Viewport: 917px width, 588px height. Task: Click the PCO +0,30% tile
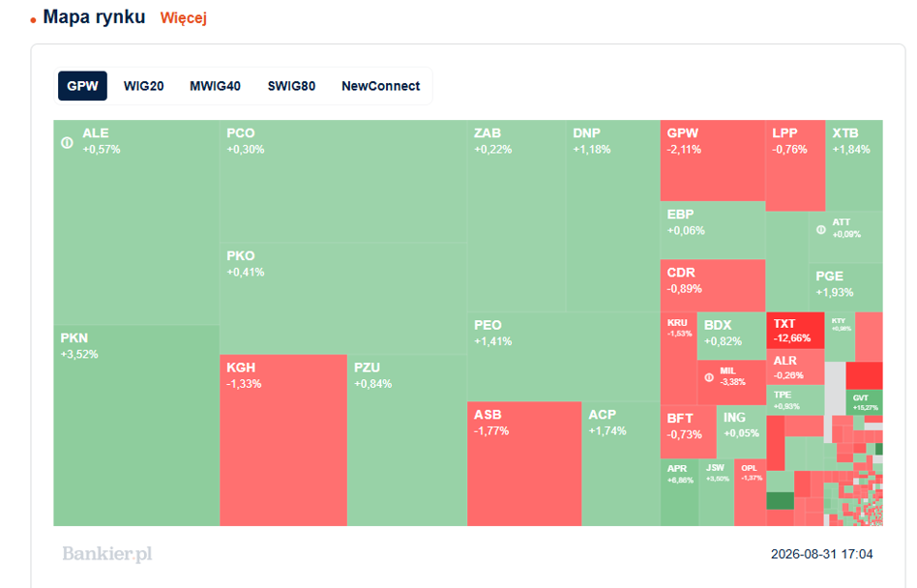[x=343, y=181]
